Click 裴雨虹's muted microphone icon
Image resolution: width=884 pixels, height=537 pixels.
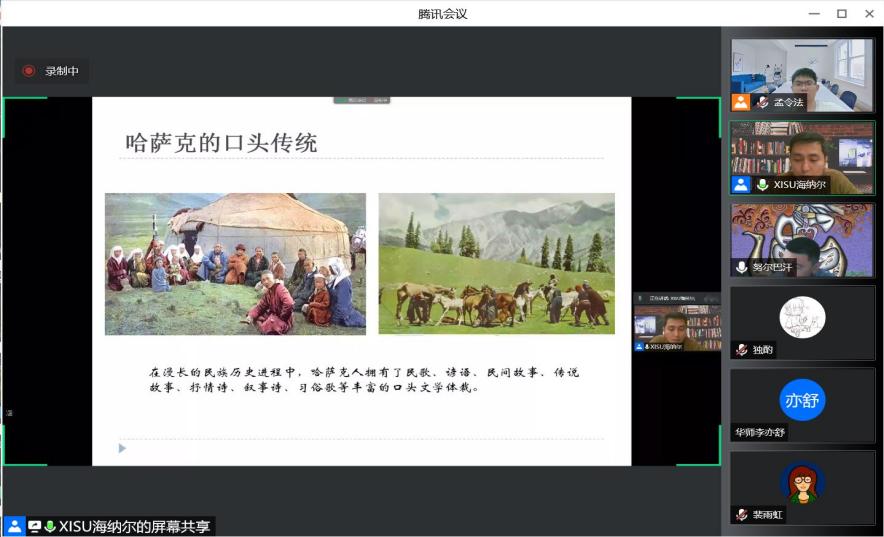click(741, 514)
